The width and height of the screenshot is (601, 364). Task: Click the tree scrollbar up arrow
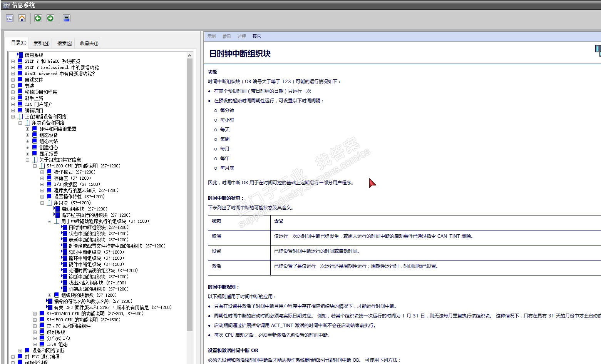189,55
